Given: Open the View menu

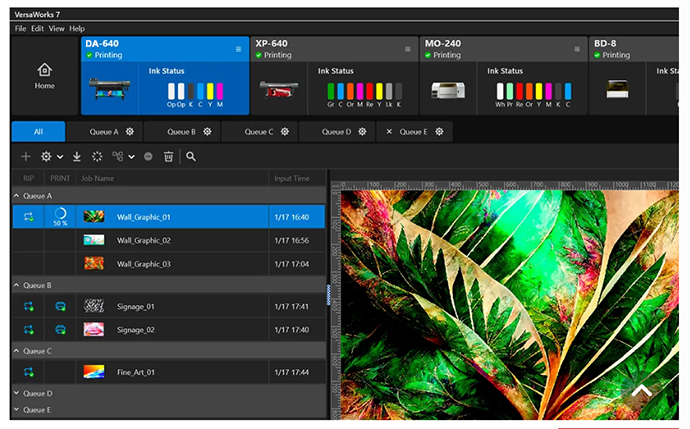Looking at the screenshot, I should (x=56, y=29).
